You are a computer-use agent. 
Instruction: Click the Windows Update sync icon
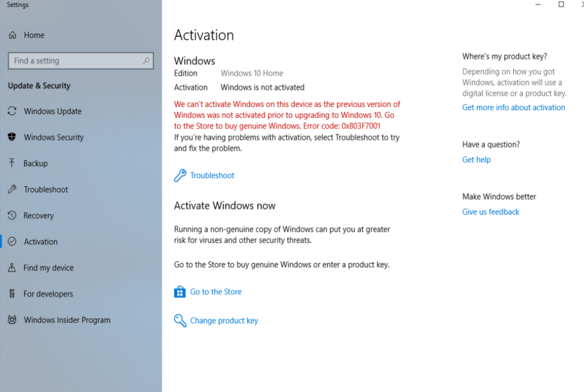12,111
